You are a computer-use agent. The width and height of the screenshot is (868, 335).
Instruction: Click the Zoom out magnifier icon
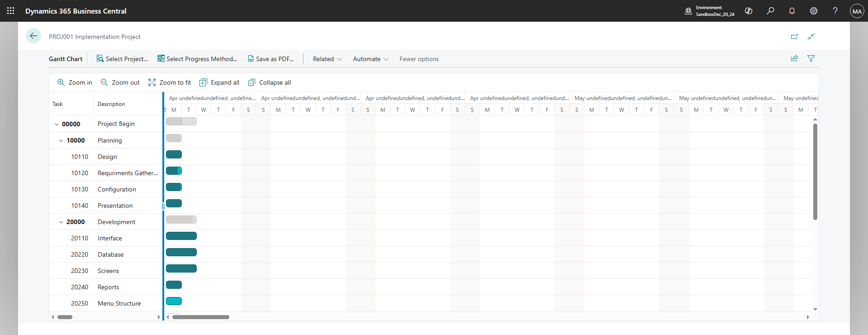point(104,82)
